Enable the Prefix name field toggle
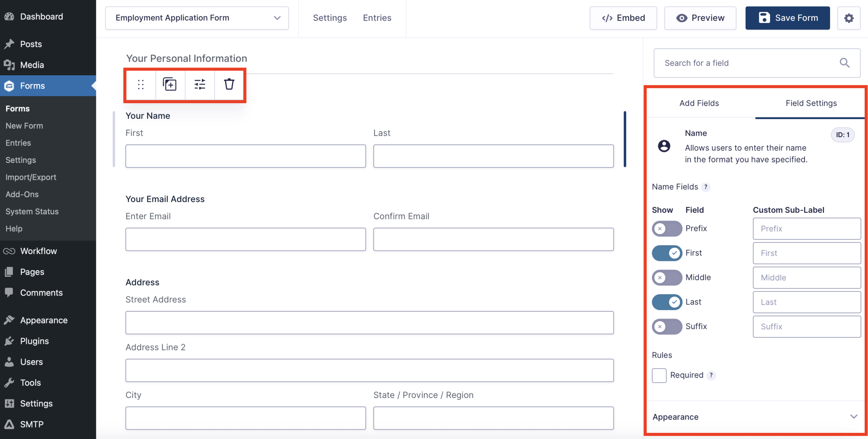 [x=667, y=228]
